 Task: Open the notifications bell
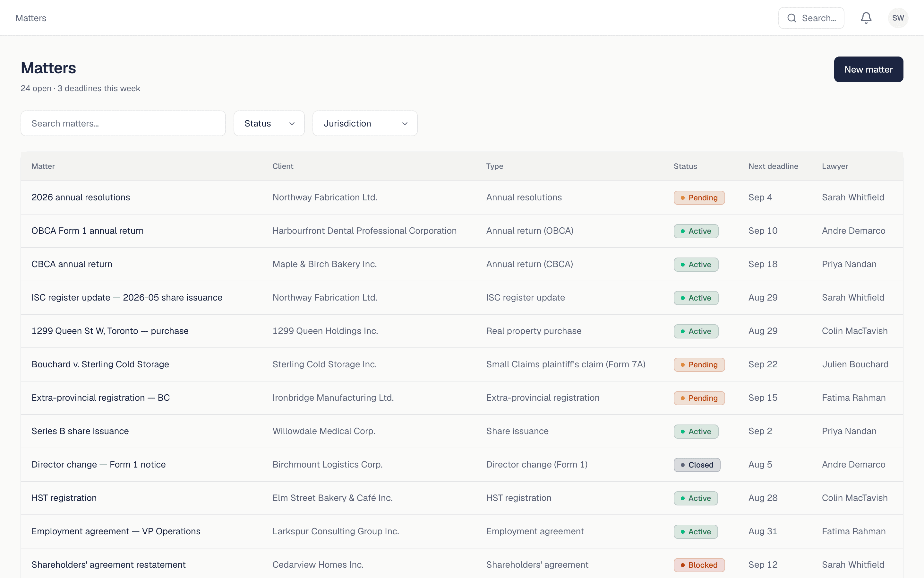click(x=866, y=18)
